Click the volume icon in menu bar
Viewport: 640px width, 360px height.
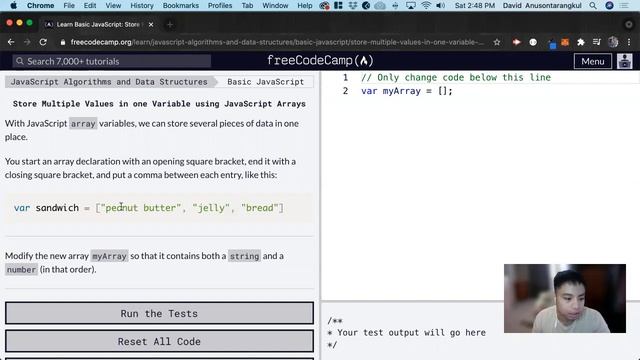440,5
